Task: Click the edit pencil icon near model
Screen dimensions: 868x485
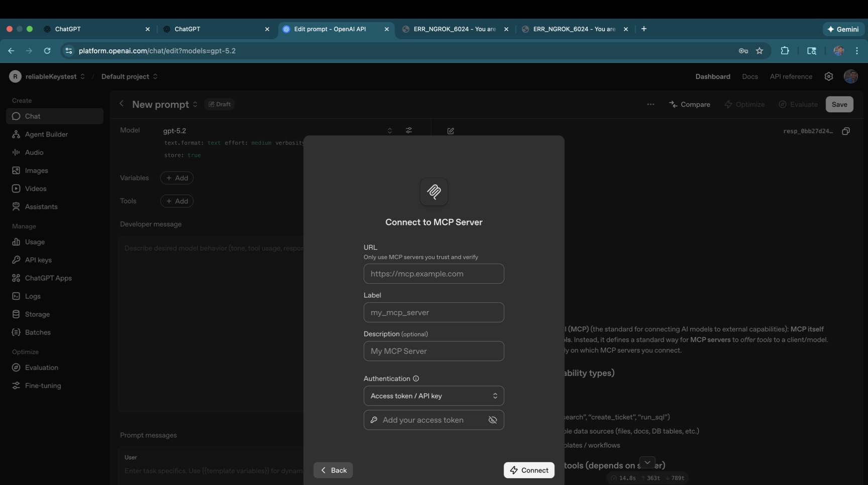Action: [x=451, y=131]
